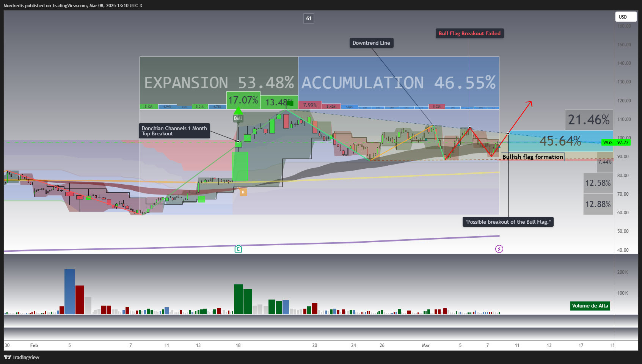This screenshot has width=642, height=364.
Task: Click the 'EXPANSION 53.48%' zone label
Action: coord(219,83)
